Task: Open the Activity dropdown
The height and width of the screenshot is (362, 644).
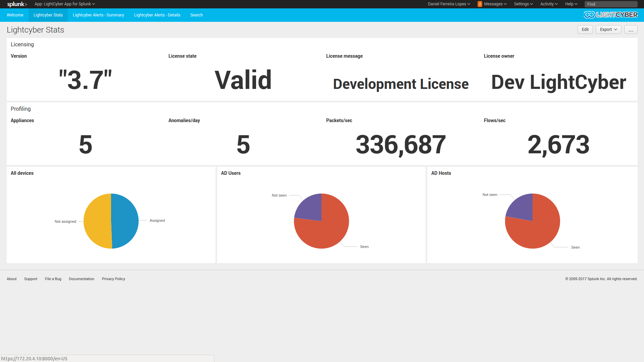Action: (549, 4)
